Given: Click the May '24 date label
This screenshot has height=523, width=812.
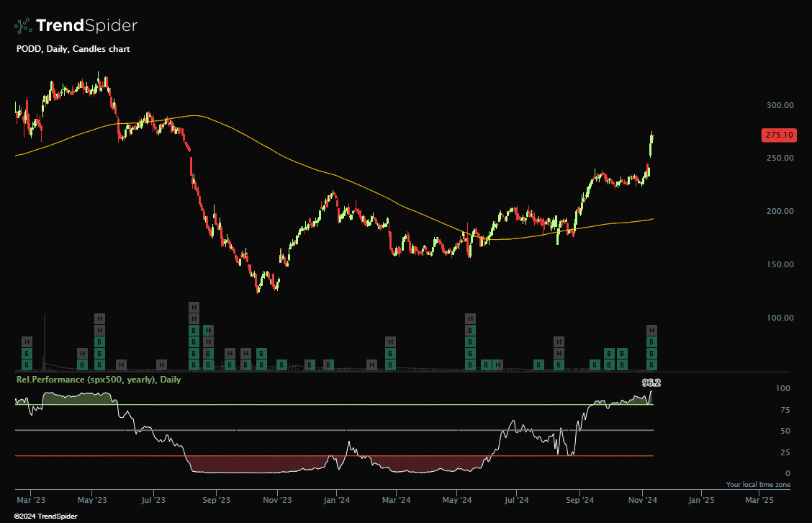Looking at the screenshot, I should pos(457,500).
